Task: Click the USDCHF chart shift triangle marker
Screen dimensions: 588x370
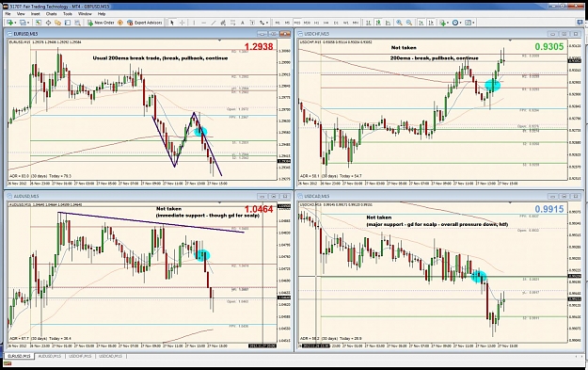Action: [510, 40]
